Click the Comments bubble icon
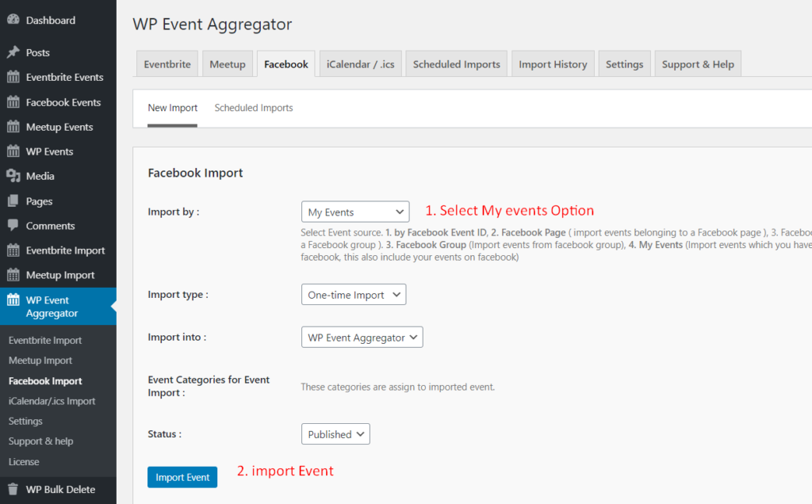The width and height of the screenshot is (812, 504). point(13,226)
